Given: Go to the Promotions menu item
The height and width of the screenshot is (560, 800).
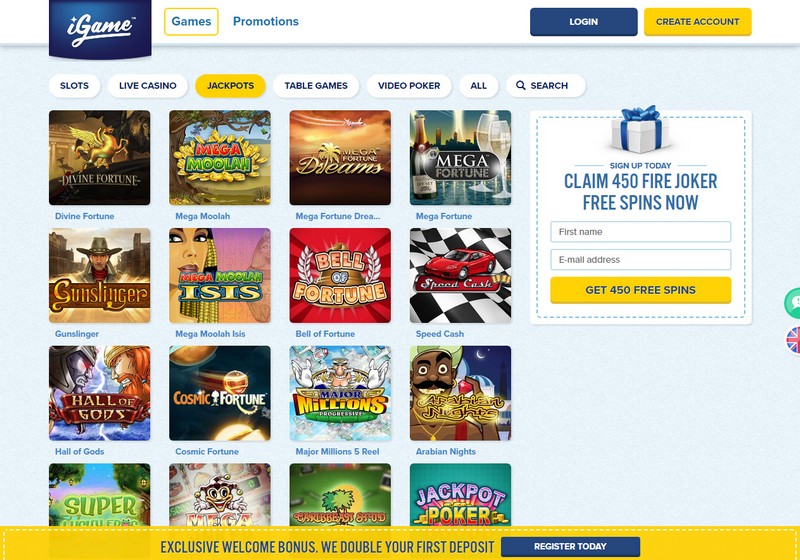Looking at the screenshot, I should click(x=266, y=21).
